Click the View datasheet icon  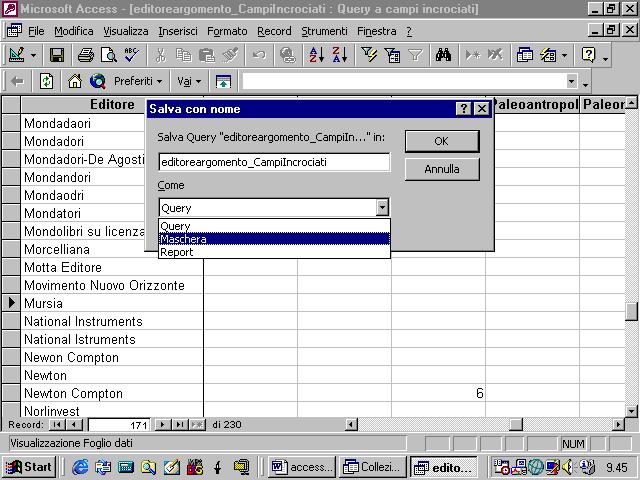(x=17, y=55)
